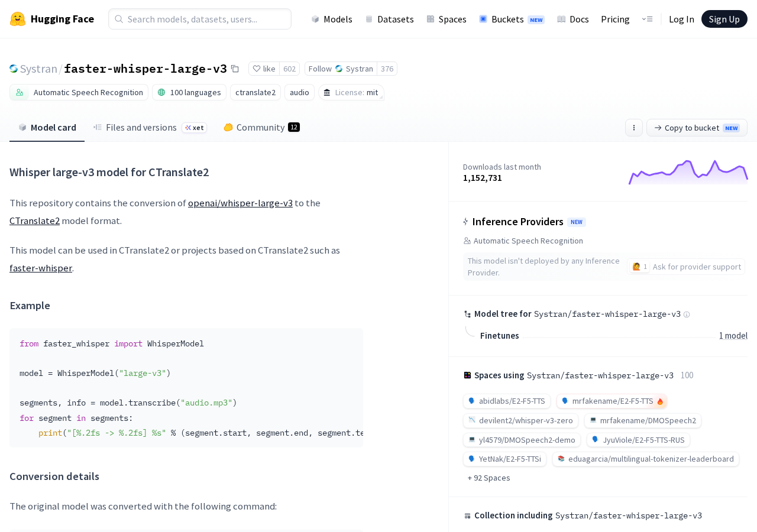Click the heart like button
This screenshot has width=757, height=532.
coord(264,69)
